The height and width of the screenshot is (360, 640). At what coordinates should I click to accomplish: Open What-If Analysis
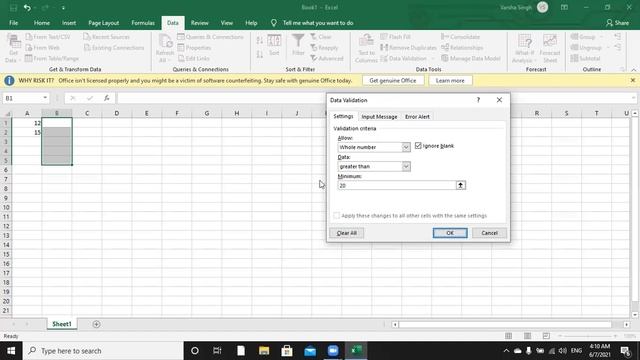pos(524,48)
